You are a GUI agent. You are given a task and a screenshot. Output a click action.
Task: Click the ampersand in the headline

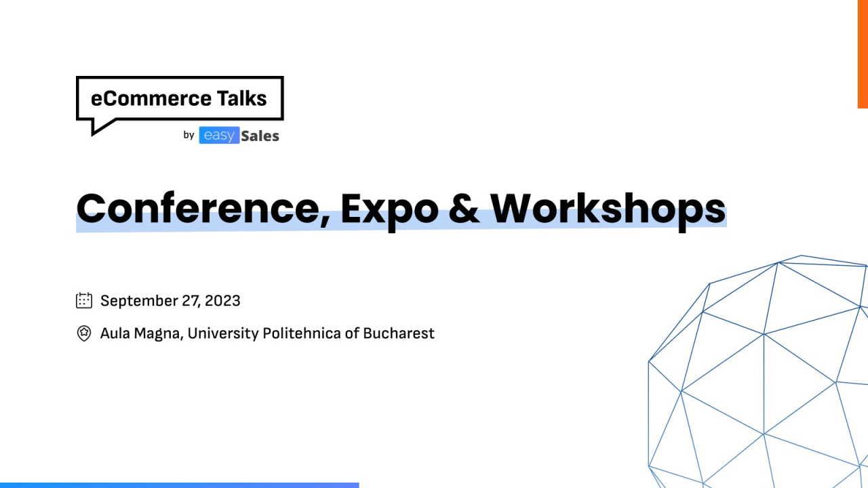point(464,208)
